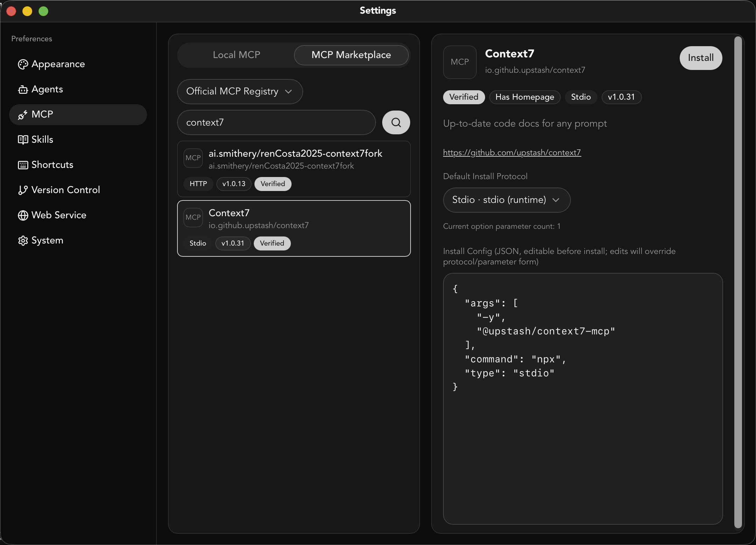Select the renCosta2025-context7fork search result
The image size is (756, 545).
click(x=294, y=169)
